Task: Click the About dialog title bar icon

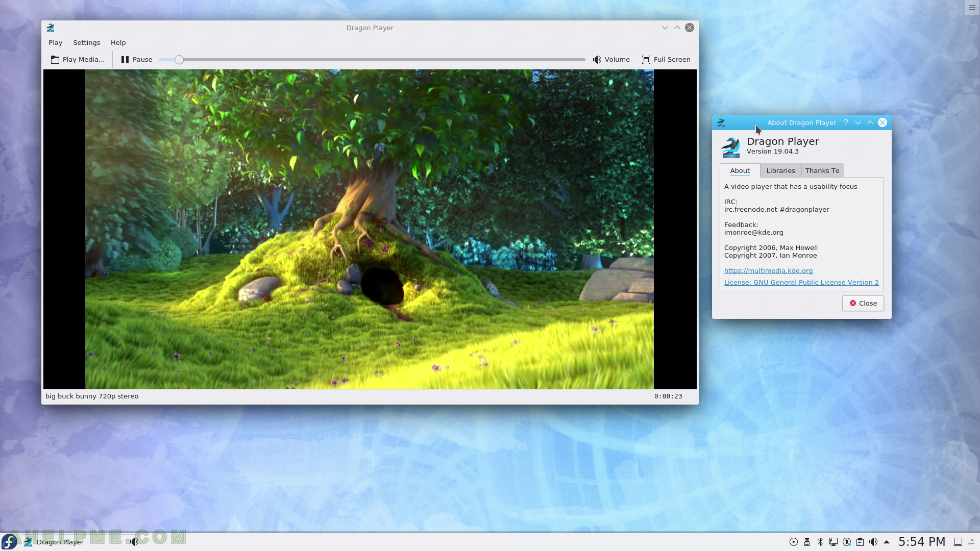Action: click(x=721, y=123)
